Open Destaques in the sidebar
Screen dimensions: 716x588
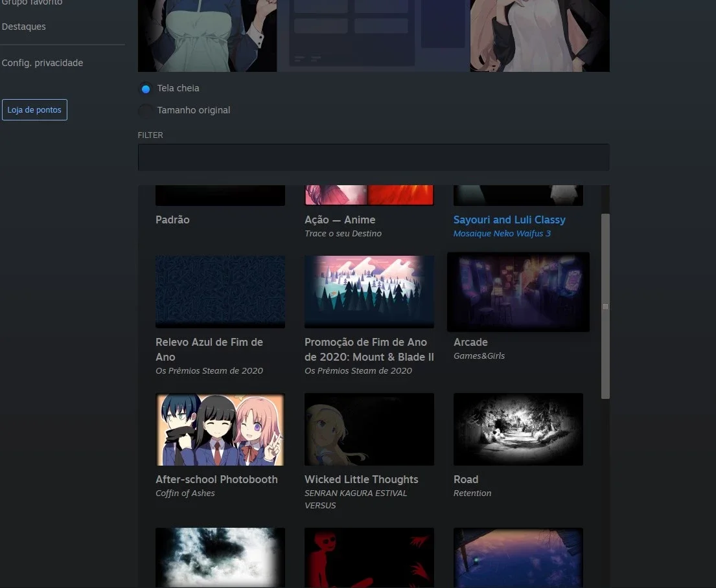point(24,27)
